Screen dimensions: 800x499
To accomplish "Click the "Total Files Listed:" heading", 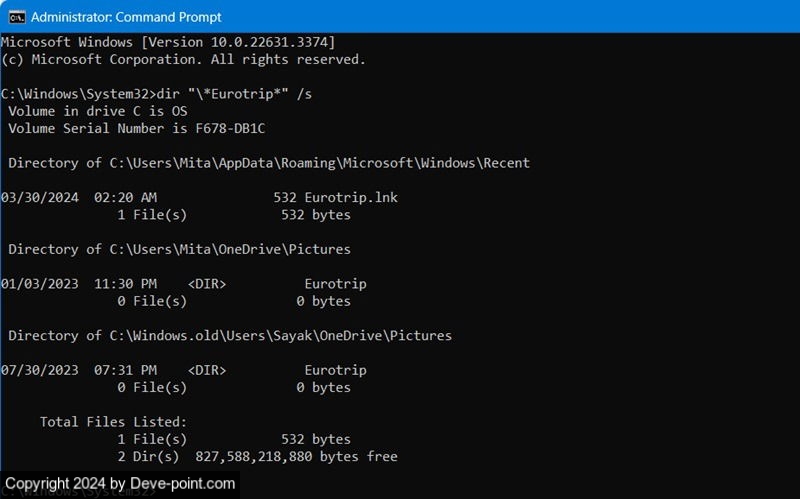I will [x=113, y=422].
